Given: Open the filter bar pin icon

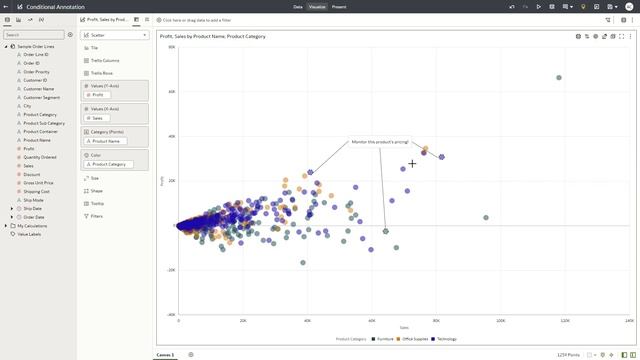Looking at the screenshot, I should coord(608,20).
